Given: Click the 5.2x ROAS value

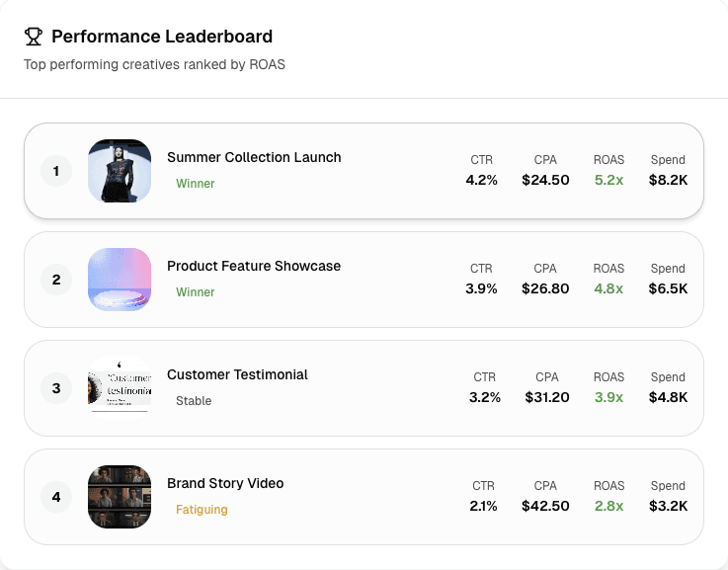Looking at the screenshot, I should 608,180.
